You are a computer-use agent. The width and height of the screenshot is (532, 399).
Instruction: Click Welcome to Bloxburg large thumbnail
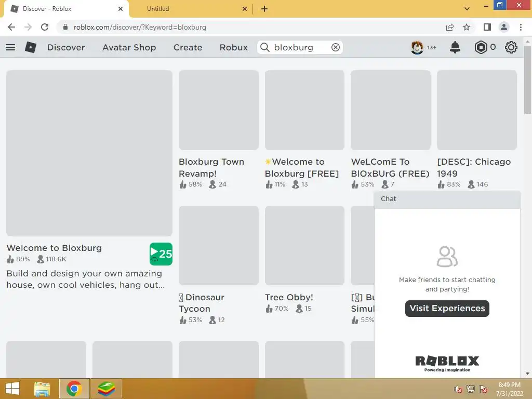[89, 153]
